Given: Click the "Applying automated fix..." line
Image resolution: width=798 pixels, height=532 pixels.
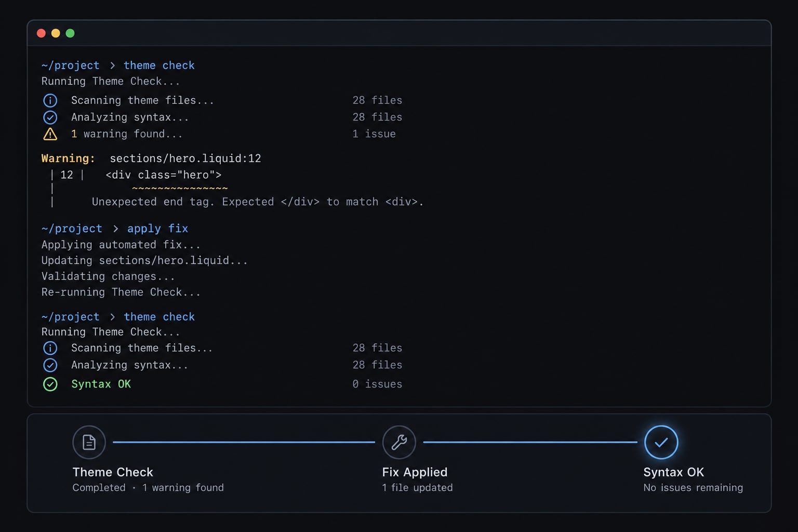Looking at the screenshot, I should point(121,245).
